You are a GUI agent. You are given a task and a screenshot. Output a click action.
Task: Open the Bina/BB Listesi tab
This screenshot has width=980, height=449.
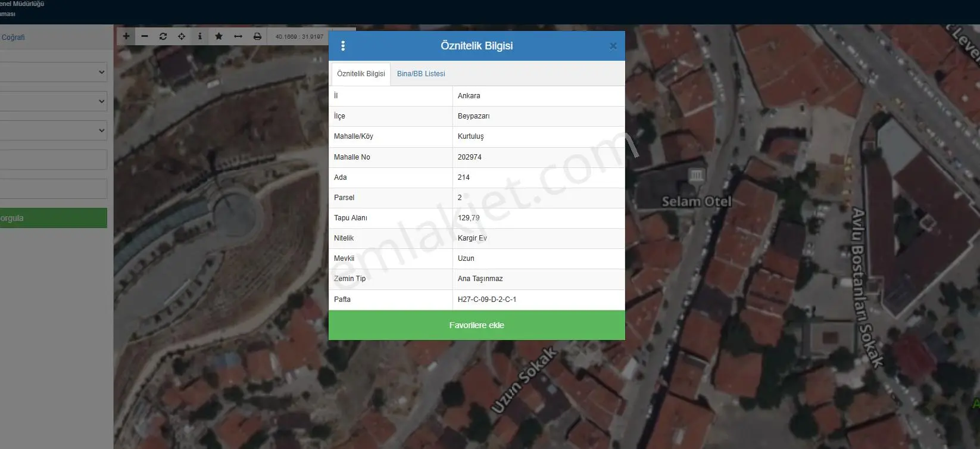(421, 74)
